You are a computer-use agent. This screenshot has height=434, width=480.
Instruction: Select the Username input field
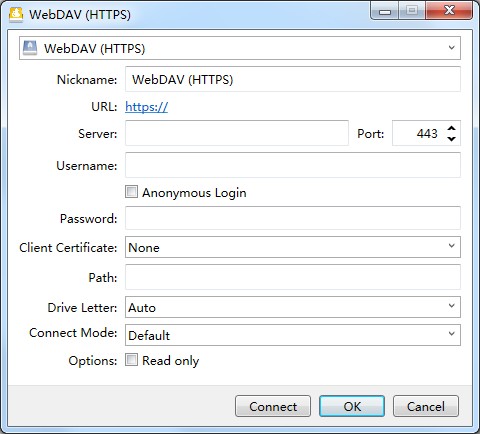point(293,165)
